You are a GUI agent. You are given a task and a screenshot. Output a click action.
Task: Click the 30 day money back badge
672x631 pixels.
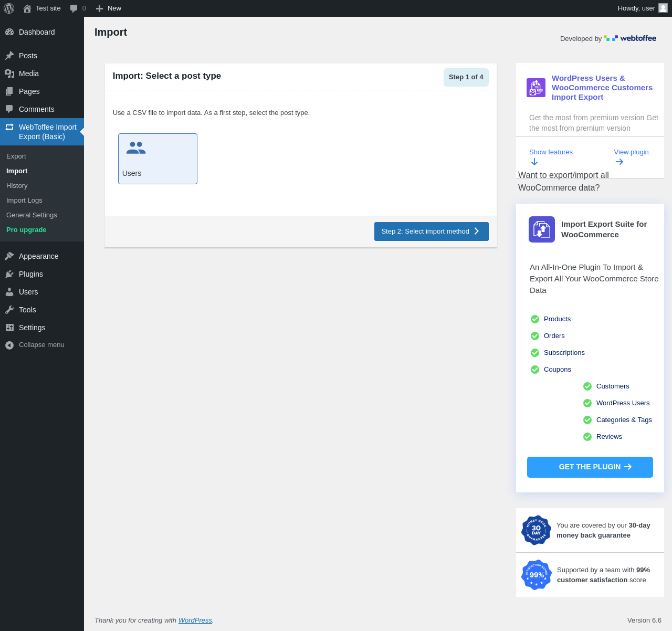tap(536, 530)
